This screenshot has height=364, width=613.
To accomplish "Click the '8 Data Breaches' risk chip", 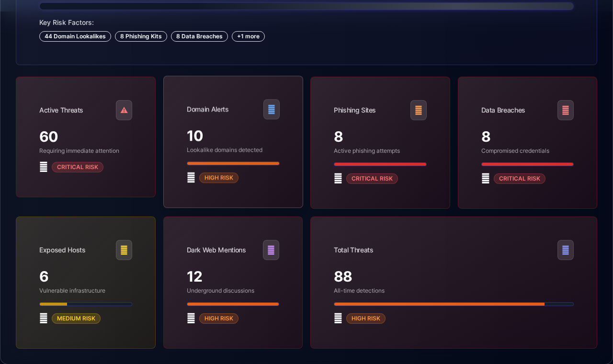I will pyautogui.click(x=199, y=36).
